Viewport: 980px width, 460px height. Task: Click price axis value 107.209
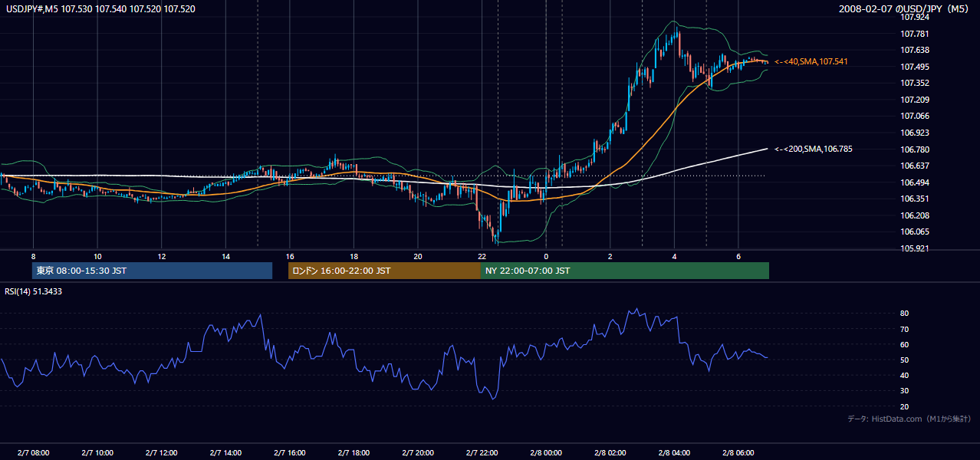914,100
